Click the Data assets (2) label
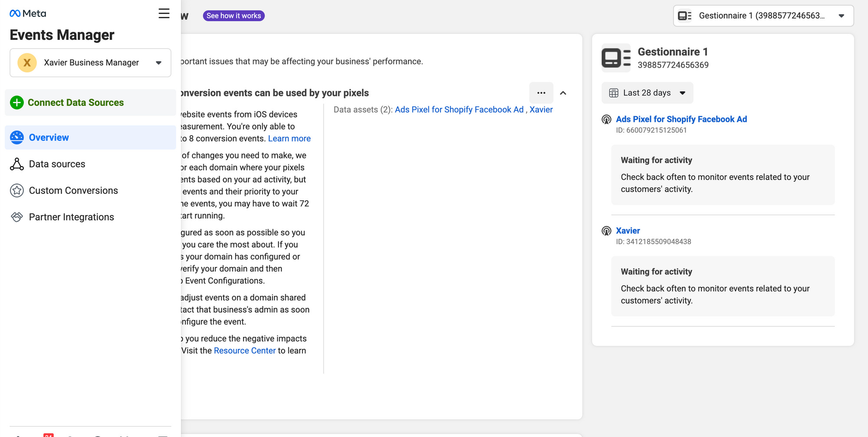The height and width of the screenshot is (437, 868). click(363, 110)
